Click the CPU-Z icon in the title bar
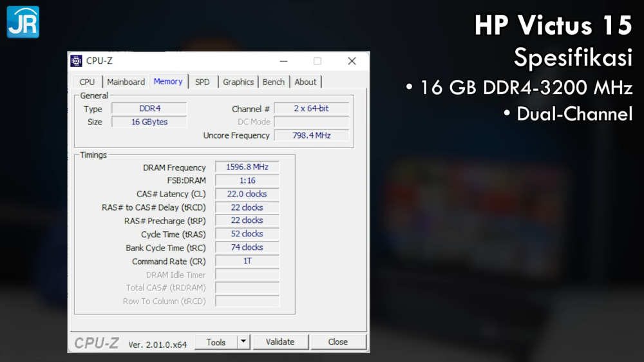The height and width of the screenshot is (362, 644). point(76,61)
